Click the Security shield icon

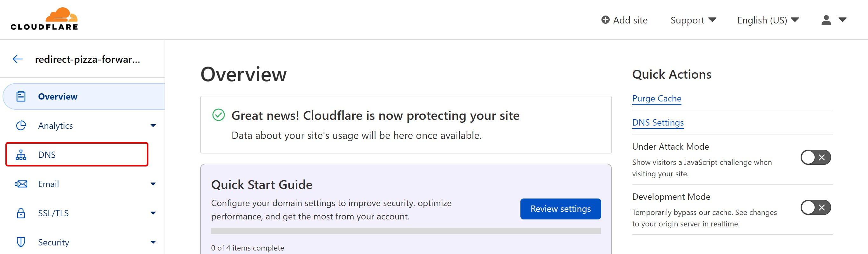coord(21,242)
